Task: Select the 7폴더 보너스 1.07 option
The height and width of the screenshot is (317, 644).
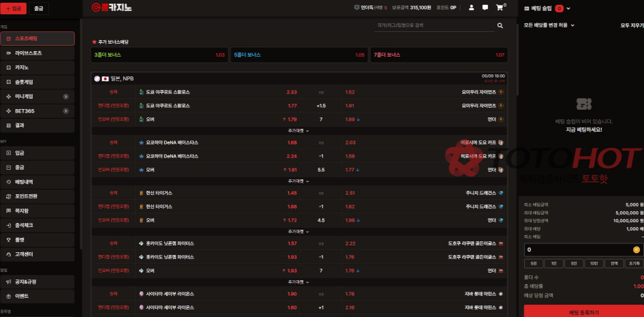Action: point(439,55)
